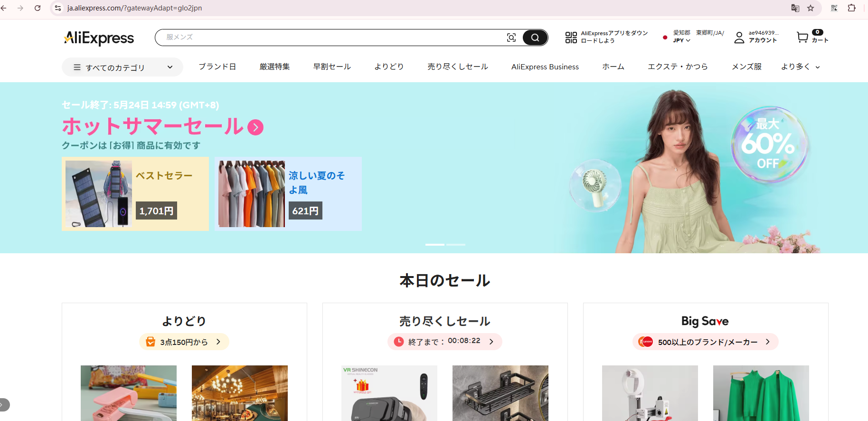Open the green knit outfit thumbnail
Image resolution: width=868 pixels, height=421 pixels.
pos(761,393)
